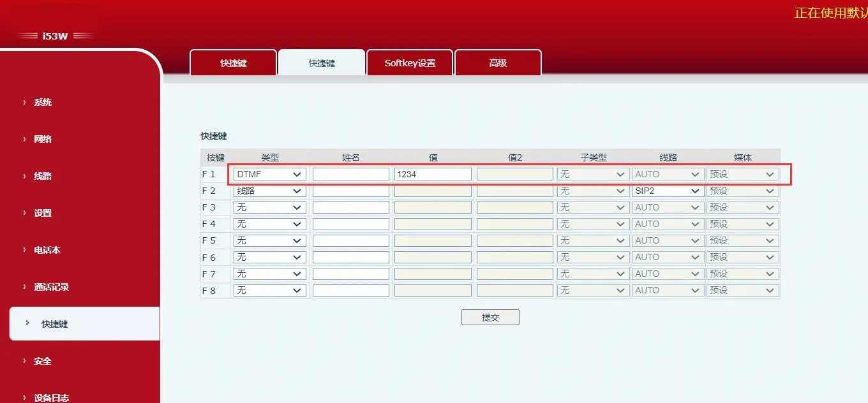Open 电话本 in the sidebar
This screenshot has height=403, width=868.
47,250
